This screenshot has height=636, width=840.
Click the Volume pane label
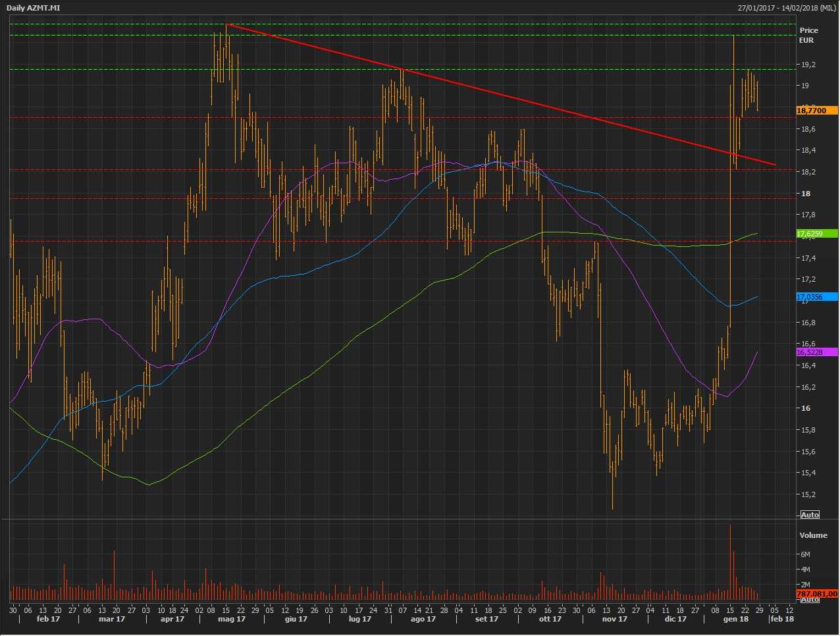pyautogui.click(x=813, y=535)
